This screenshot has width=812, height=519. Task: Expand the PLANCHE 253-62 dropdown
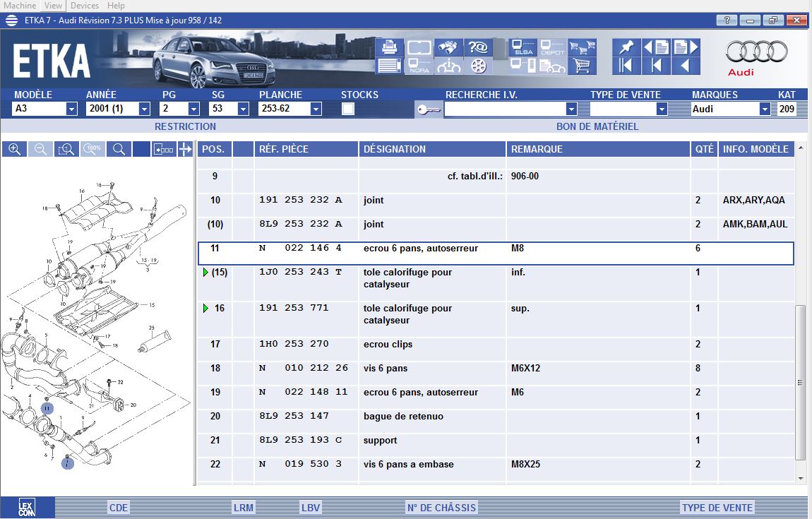(316, 109)
